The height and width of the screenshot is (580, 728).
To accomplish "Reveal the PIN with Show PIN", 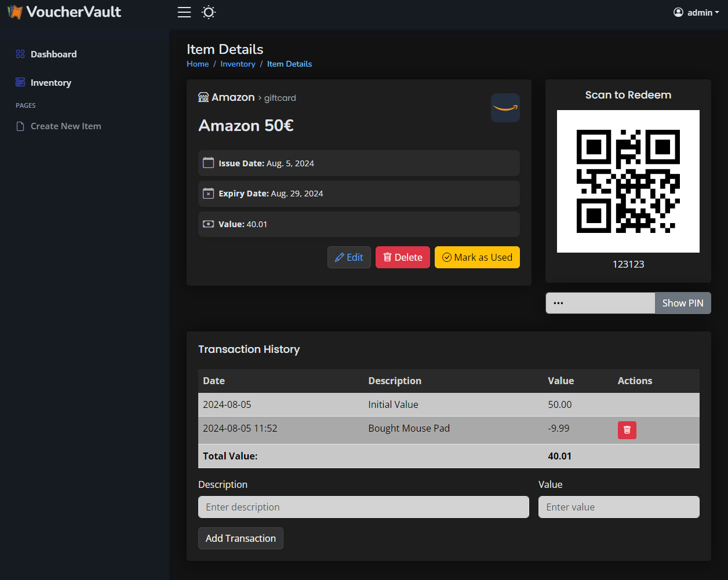I will click(x=682, y=303).
